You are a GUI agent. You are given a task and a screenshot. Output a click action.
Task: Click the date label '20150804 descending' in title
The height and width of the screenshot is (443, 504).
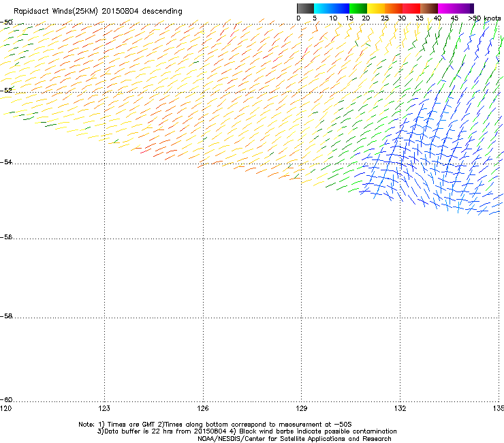click(x=142, y=12)
